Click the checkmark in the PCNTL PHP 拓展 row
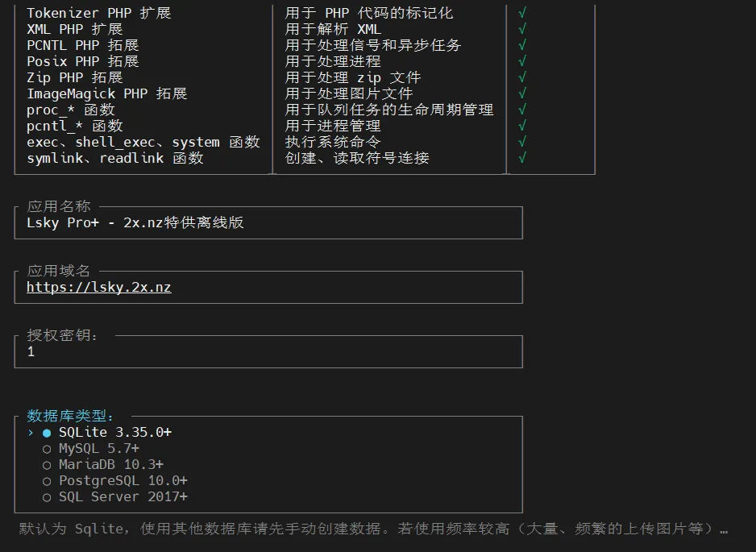The height and width of the screenshot is (552, 756). point(522,45)
